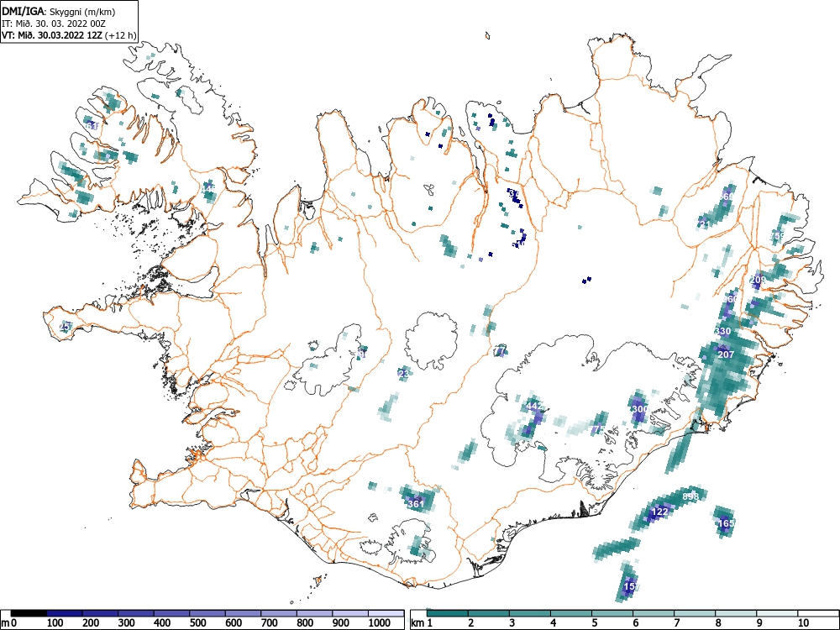This screenshot has width=840, height=630.
Task: Click the '3' tick label on the km scale
Action: point(512,623)
